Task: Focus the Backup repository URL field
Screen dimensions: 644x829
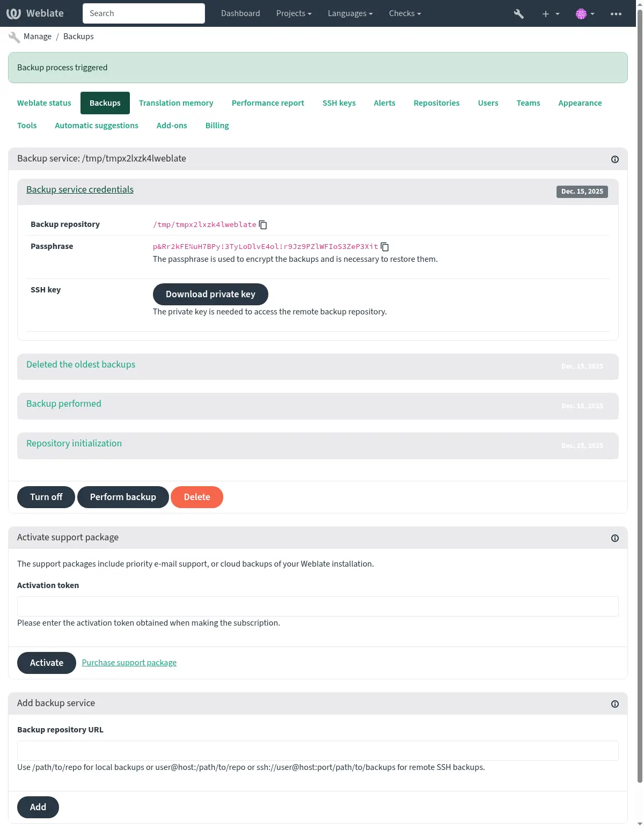Action: coord(318,751)
